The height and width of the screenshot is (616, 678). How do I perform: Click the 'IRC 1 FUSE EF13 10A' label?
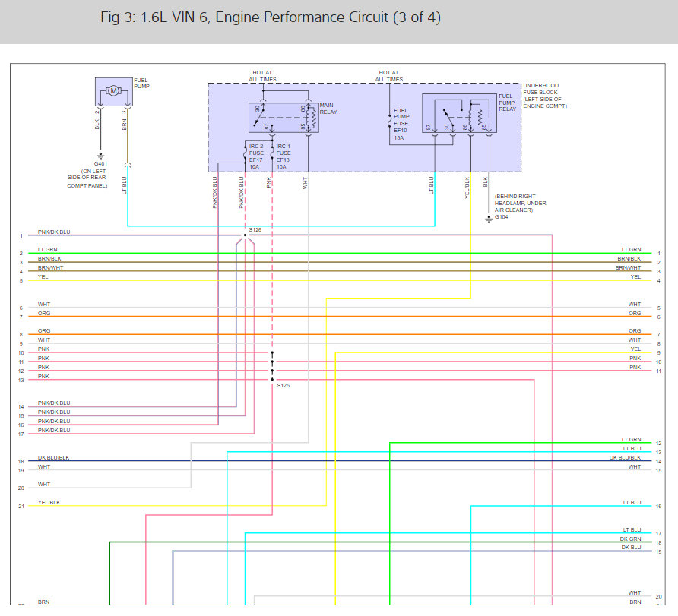click(x=284, y=156)
